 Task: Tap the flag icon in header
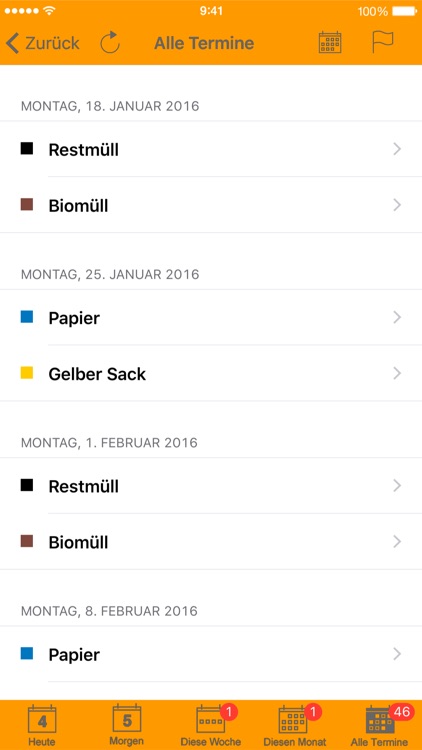coord(383,43)
